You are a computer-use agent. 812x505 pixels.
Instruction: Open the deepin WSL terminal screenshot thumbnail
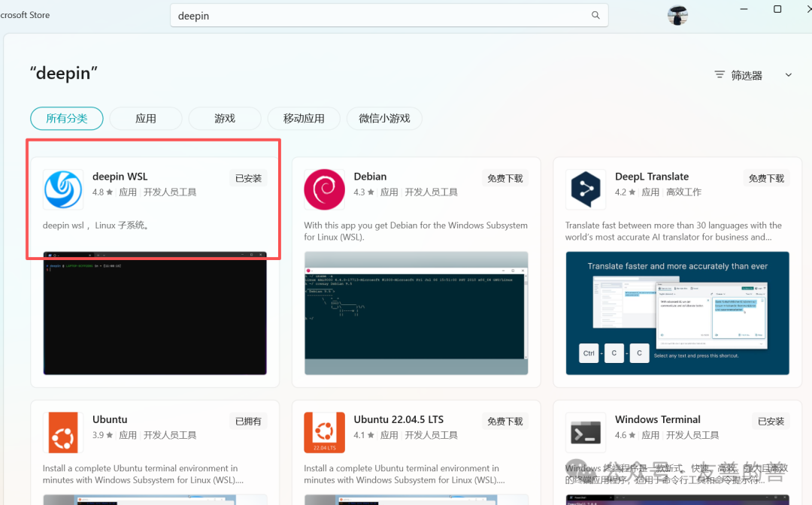coord(155,313)
